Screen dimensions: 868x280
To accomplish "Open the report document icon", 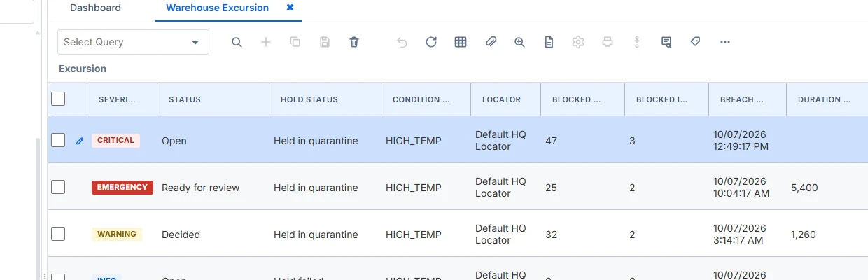I will [x=549, y=42].
